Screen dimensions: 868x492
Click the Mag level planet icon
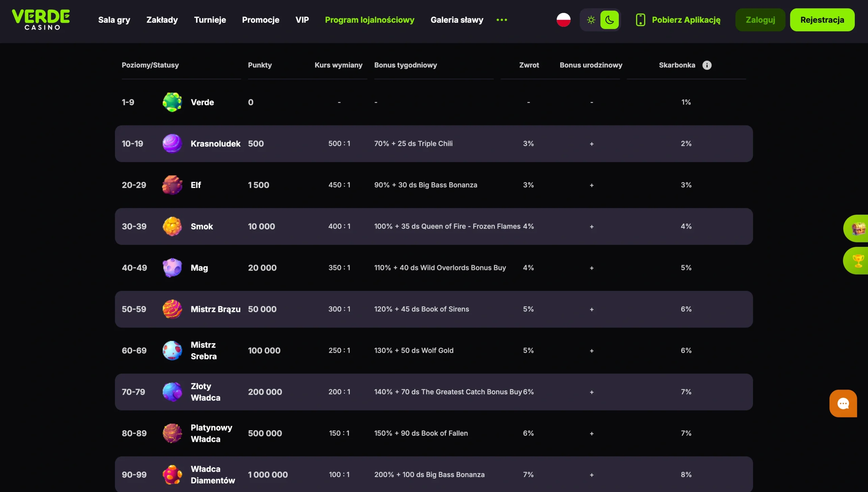tap(172, 268)
